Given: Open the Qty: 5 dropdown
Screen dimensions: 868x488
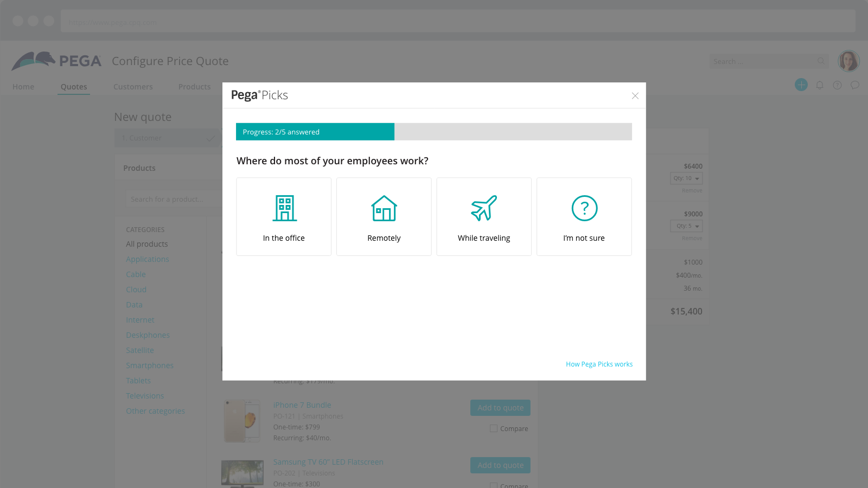Looking at the screenshot, I should point(686,226).
